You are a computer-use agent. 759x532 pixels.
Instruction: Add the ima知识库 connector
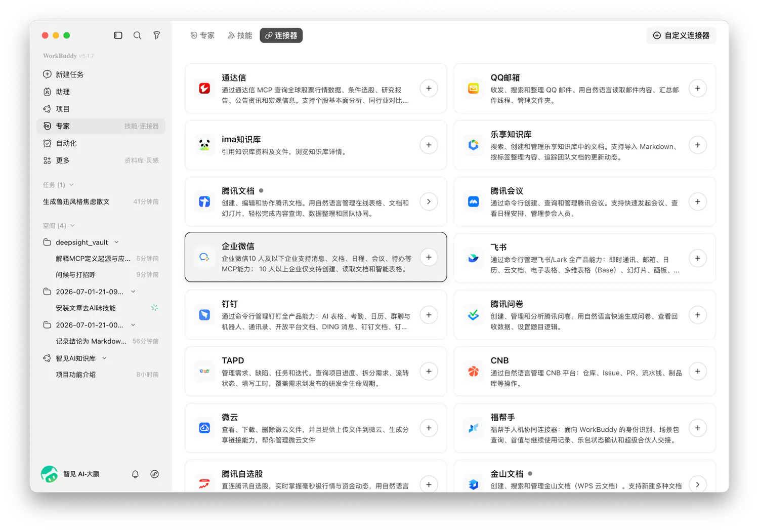(429, 145)
